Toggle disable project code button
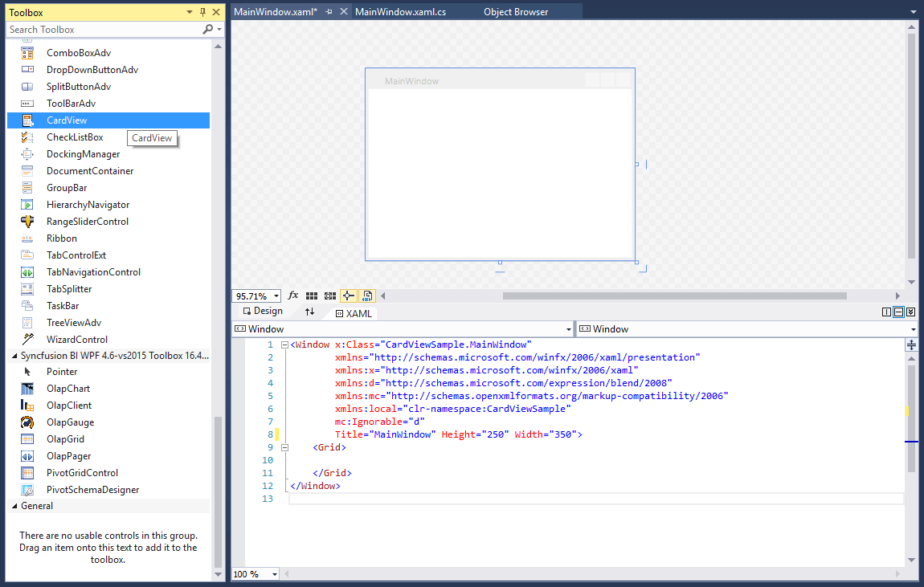The height and width of the screenshot is (587, 924). [367, 296]
